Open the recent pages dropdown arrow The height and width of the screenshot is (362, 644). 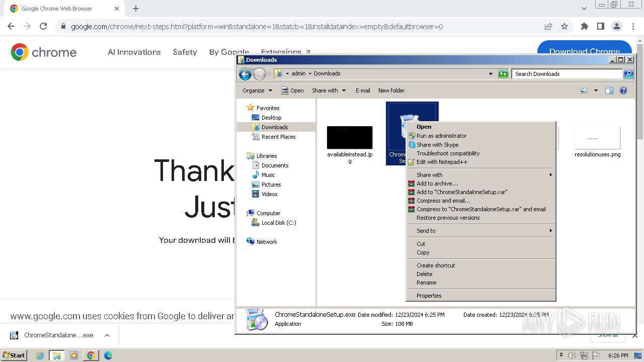tap(269, 74)
